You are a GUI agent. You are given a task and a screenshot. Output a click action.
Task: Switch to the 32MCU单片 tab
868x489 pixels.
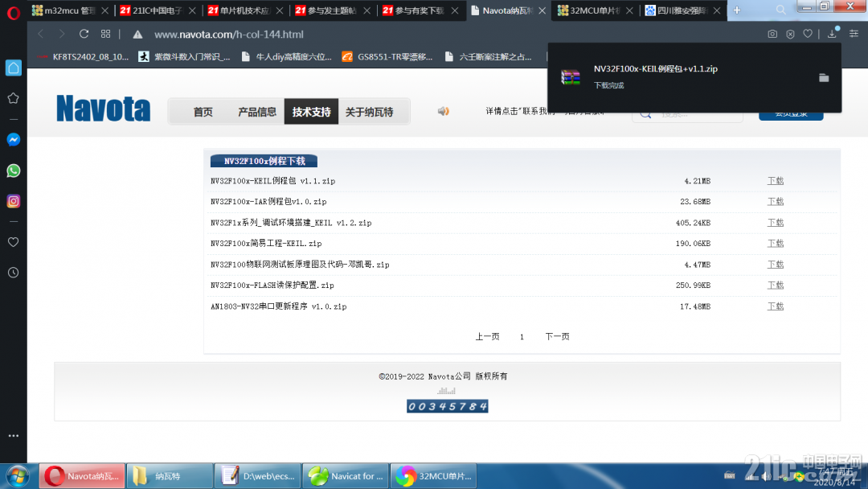click(589, 10)
